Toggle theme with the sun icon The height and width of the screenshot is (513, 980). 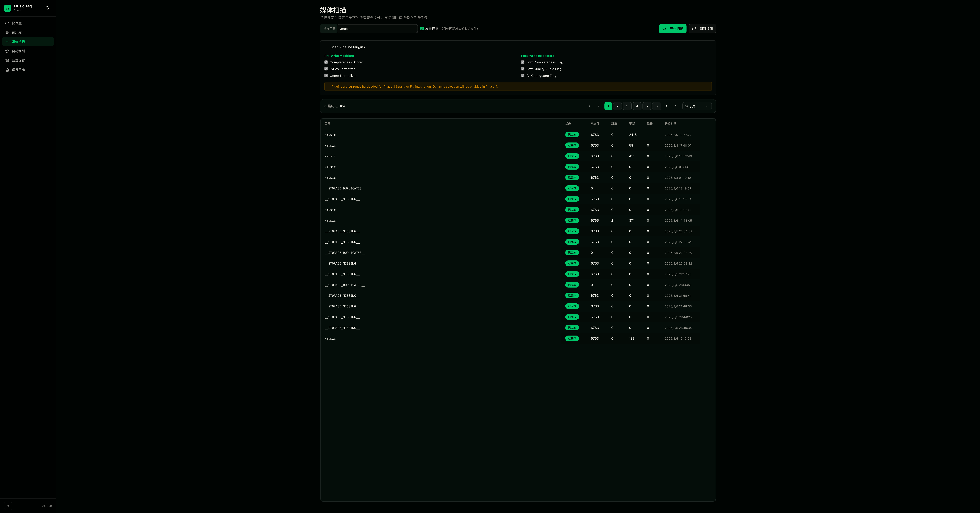tap(8, 506)
